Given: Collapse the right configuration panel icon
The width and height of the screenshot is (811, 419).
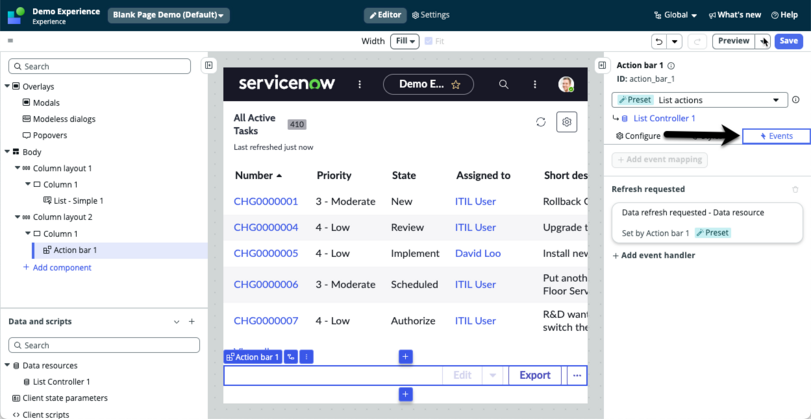Looking at the screenshot, I should (x=602, y=65).
